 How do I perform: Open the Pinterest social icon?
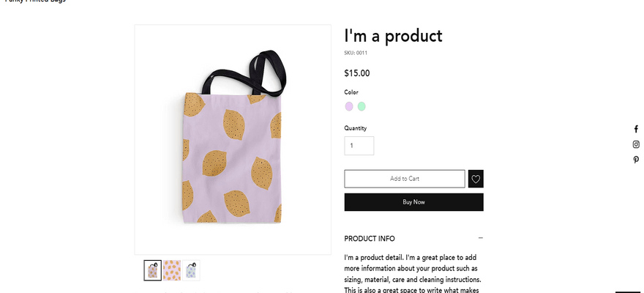636,160
